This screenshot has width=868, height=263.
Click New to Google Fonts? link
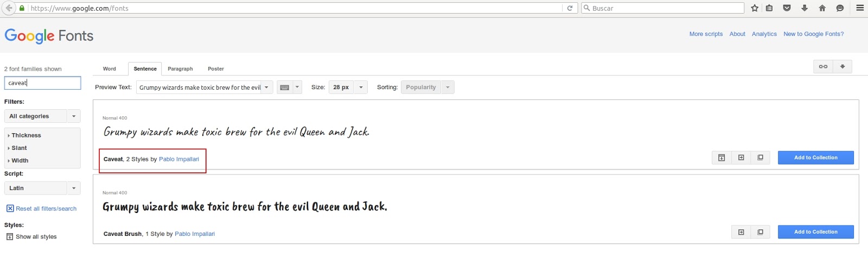(x=813, y=34)
